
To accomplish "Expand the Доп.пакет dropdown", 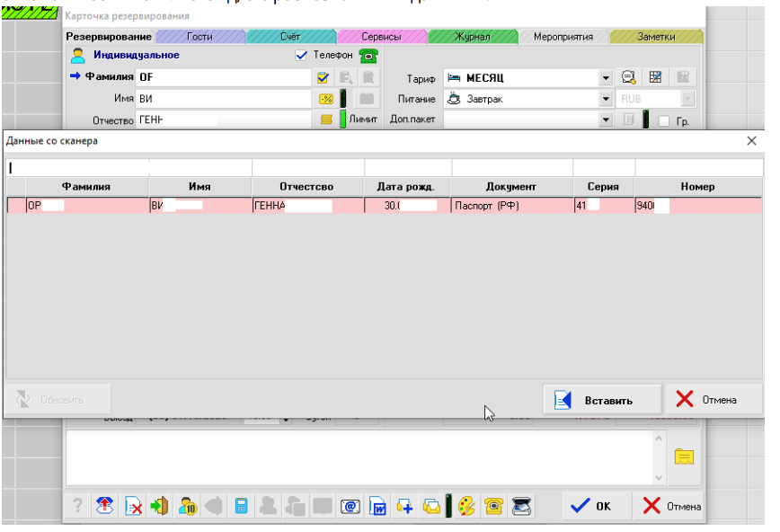I will pos(605,120).
